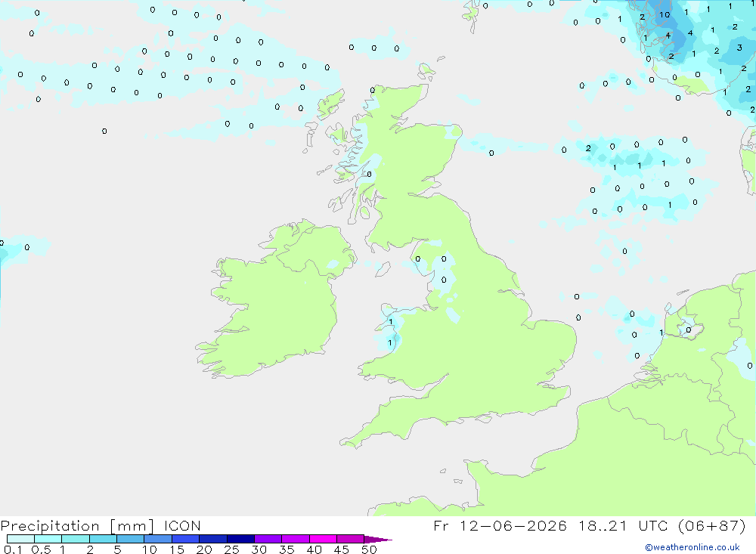Select the 40–45 mm magenta legend swatch
756x554 pixels.
pyautogui.click(x=323, y=539)
